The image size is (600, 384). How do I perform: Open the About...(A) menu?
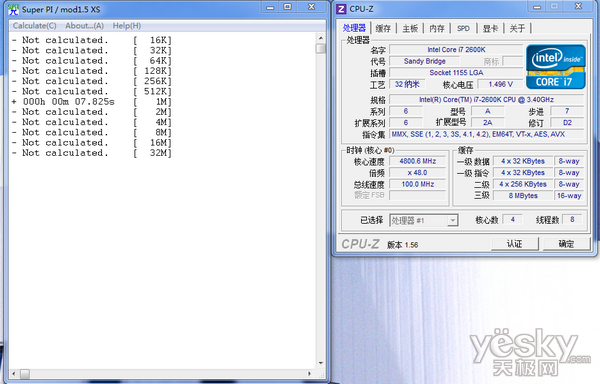click(x=84, y=26)
